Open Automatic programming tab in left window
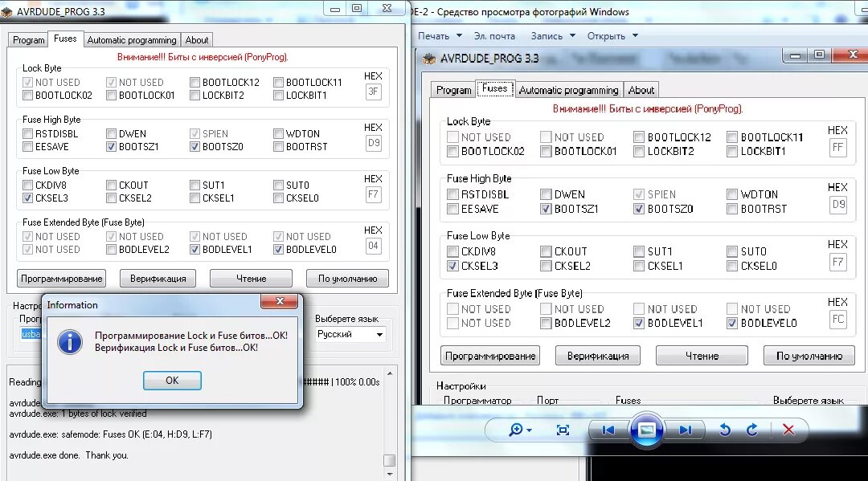The image size is (868, 481). coord(132,40)
